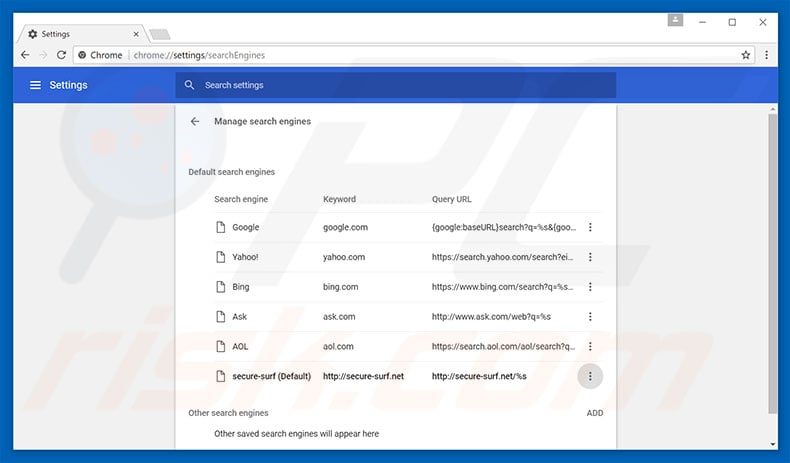
Task: Click the Yahoo! search engine name
Action: coord(245,257)
